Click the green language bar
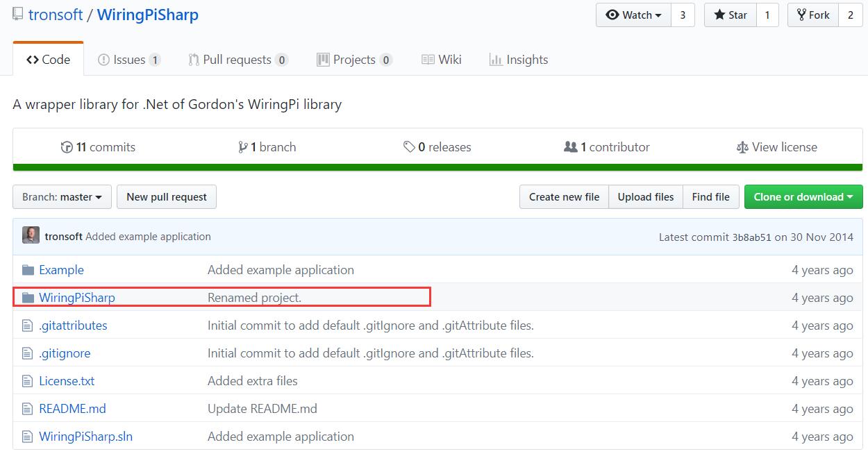The height and width of the screenshot is (456, 868). (x=437, y=167)
